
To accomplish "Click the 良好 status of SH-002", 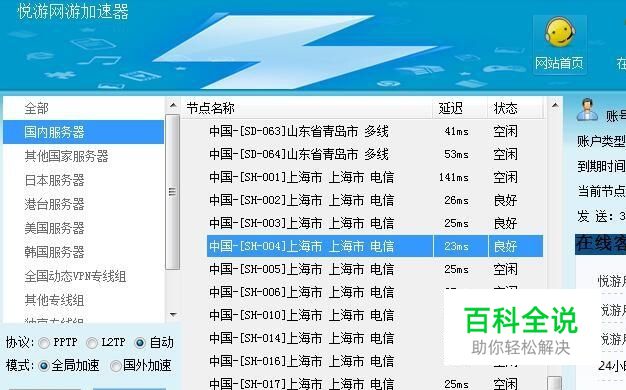I will click(x=505, y=200).
